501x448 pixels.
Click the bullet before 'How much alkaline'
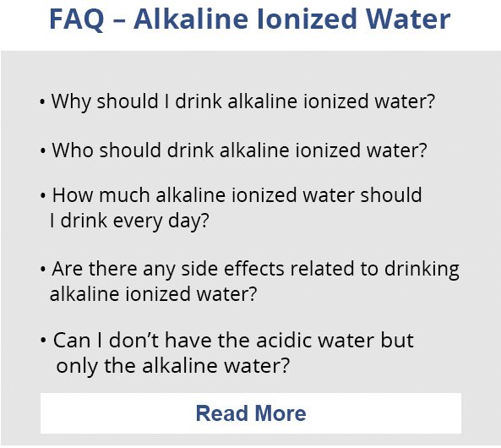click(x=43, y=196)
